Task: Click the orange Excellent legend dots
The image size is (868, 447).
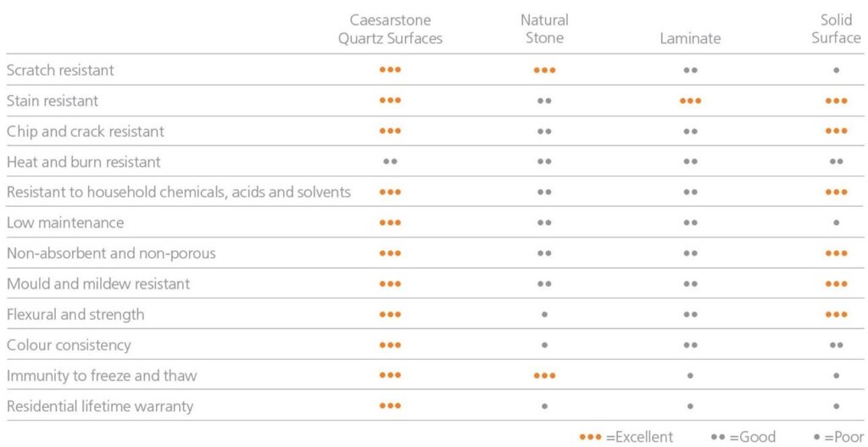Action: tap(590, 437)
